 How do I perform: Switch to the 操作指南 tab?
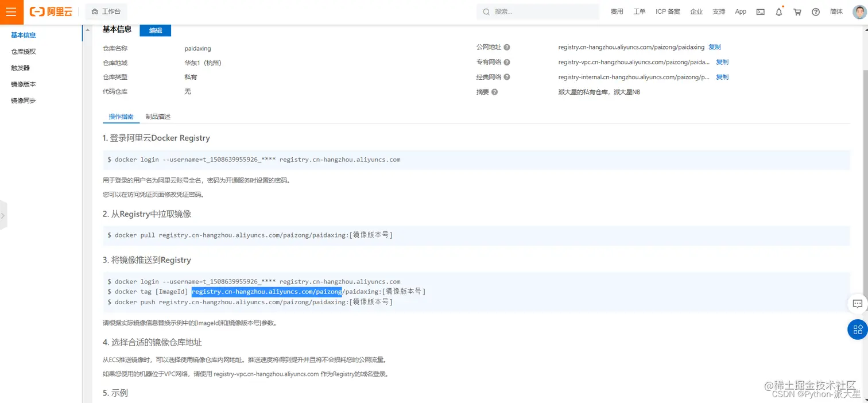[121, 117]
